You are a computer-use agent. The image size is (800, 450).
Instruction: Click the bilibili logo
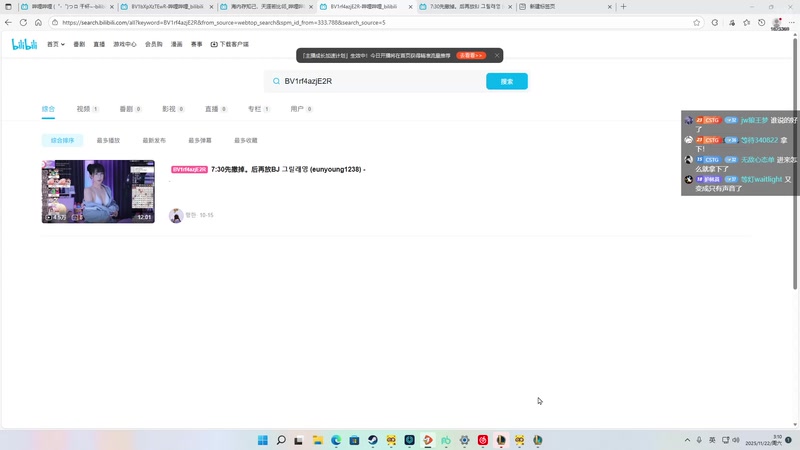pos(24,44)
